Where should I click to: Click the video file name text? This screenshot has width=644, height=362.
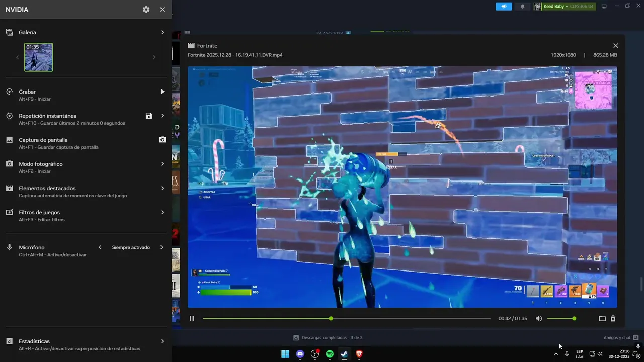click(235, 55)
